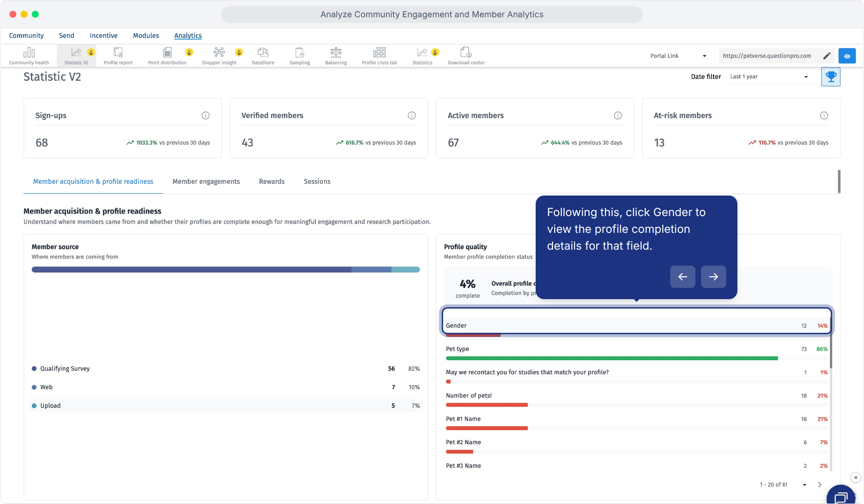Open the Sampling tool

(x=300, y=56)
